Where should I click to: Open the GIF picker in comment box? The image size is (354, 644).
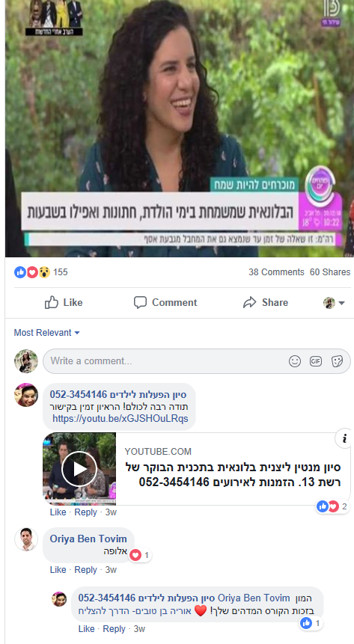[316, 361]
